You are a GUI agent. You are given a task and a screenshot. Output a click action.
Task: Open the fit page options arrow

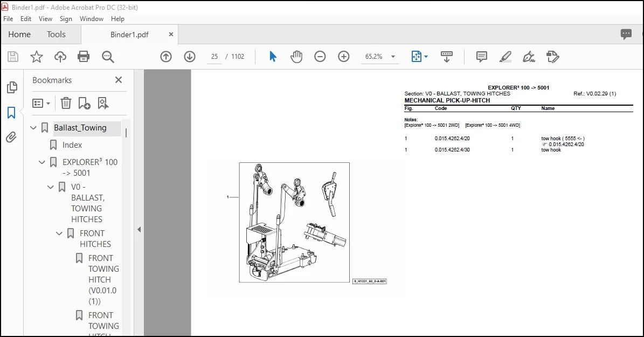tap(426, 57)
